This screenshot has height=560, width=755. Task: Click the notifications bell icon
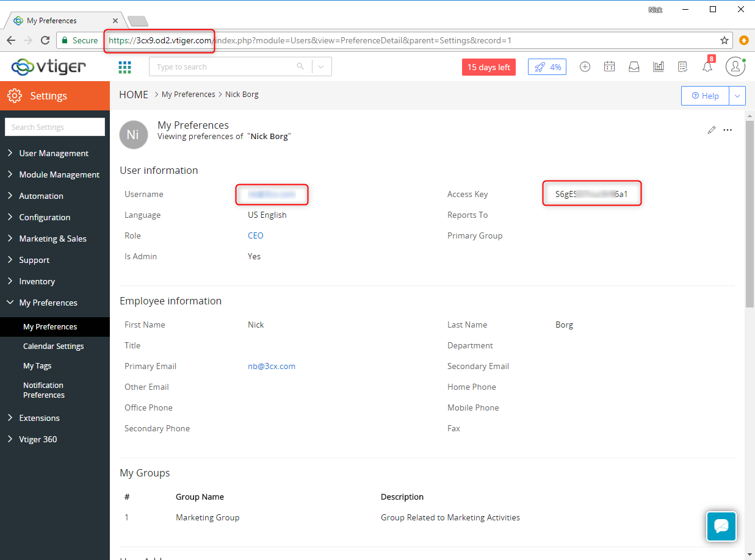707,67
